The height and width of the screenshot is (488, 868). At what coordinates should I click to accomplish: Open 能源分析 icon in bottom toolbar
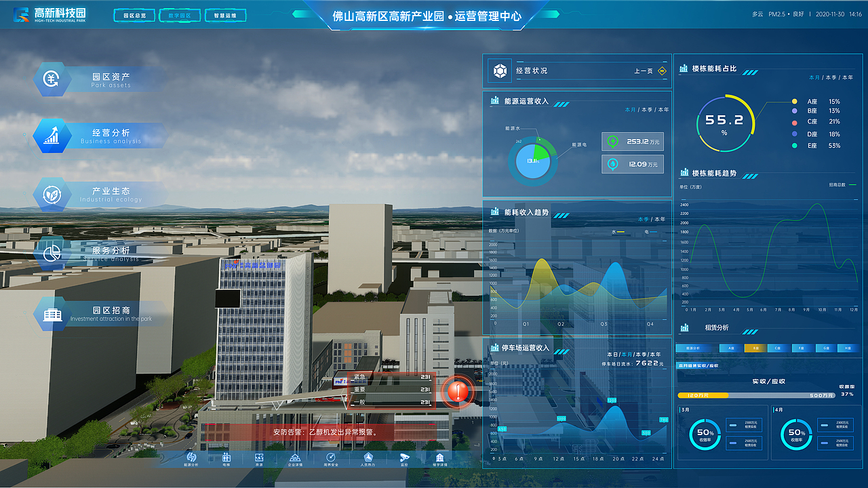tap(191, 457)
